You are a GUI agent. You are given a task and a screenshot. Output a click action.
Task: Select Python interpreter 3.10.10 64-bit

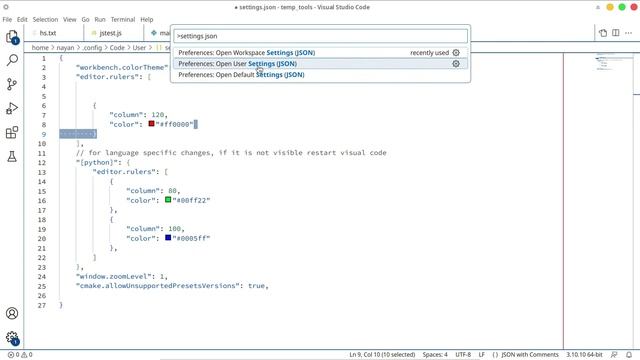click(584, 355)
